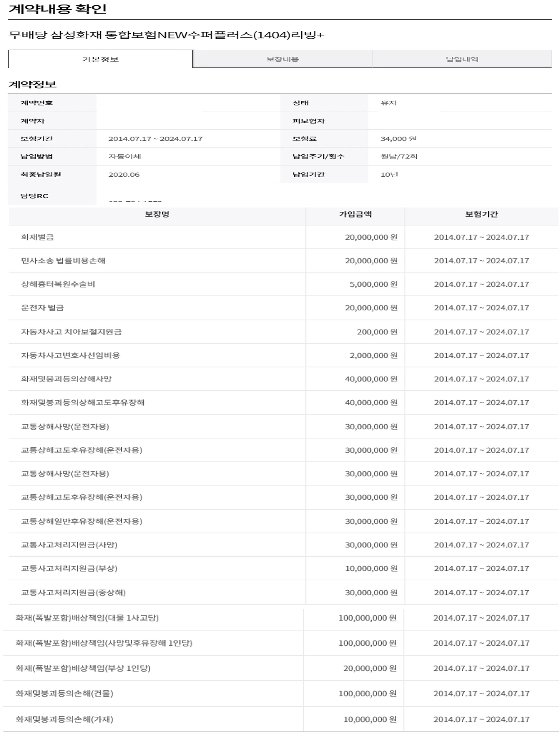Click the 보험기간 column header in coverage table
Viewport: 560px width, 738px height.
pyautogui.click(x=481, y=214)
